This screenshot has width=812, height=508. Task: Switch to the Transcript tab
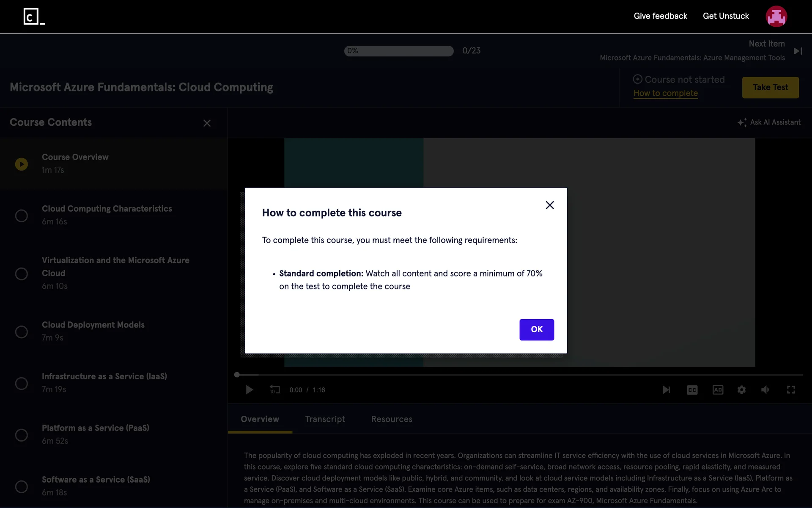tap(325, 419)
